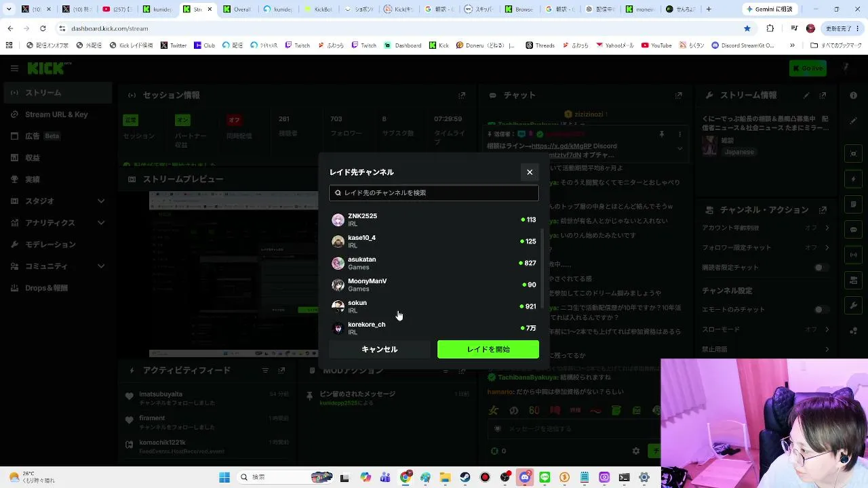Toggle エモートのみチャット switch
Image resolution: width=868 pixels, height=488 pixels.
(x=821, y=310)
